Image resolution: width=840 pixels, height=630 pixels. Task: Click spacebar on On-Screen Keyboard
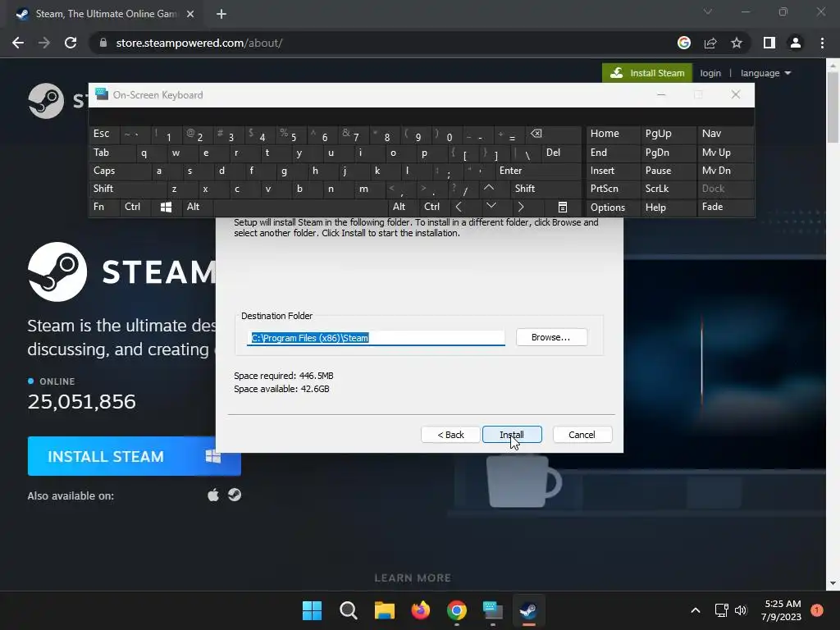tap(300, 207)
